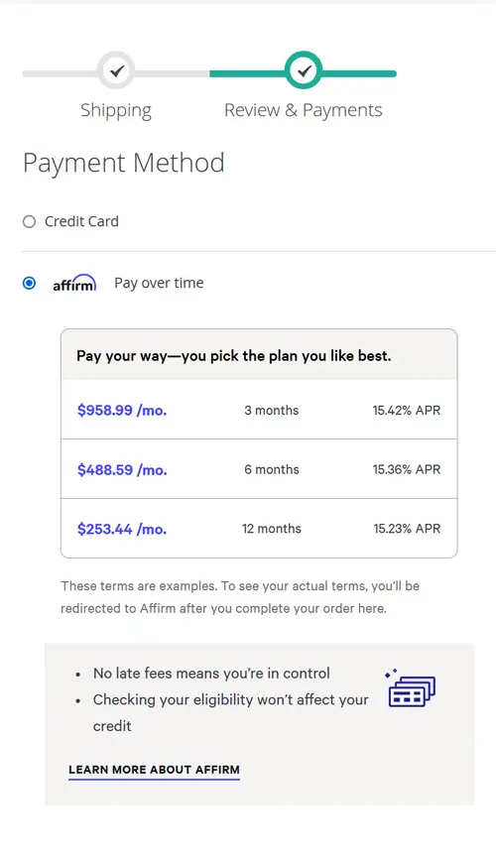Select the Affirm pay over time radio button

tap(29, 284)
